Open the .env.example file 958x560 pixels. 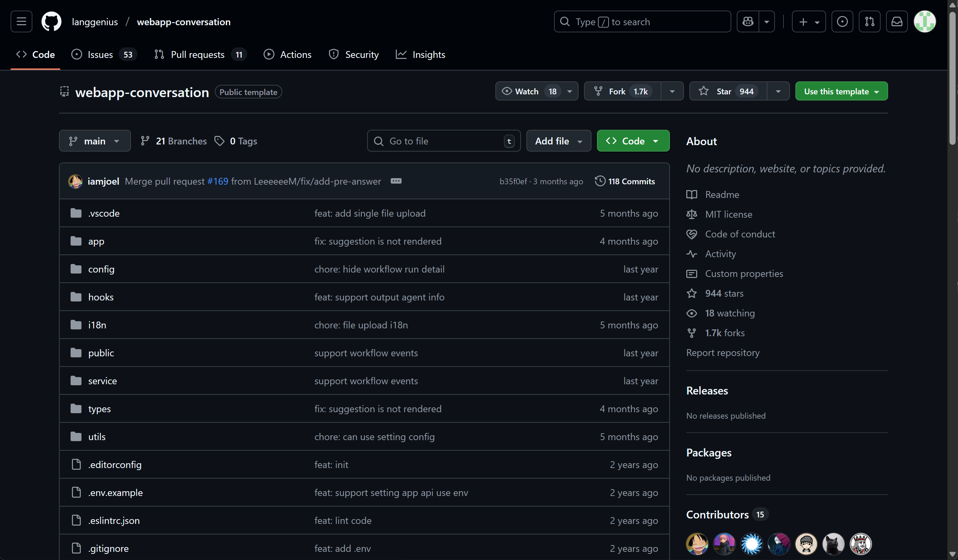pos(116,492)
